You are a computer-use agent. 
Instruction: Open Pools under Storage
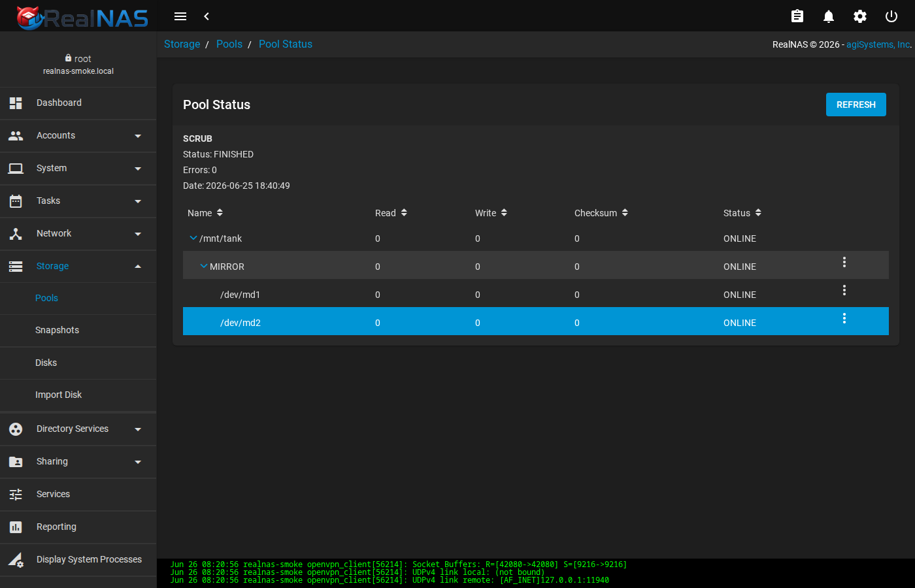[x=78, y=298]
